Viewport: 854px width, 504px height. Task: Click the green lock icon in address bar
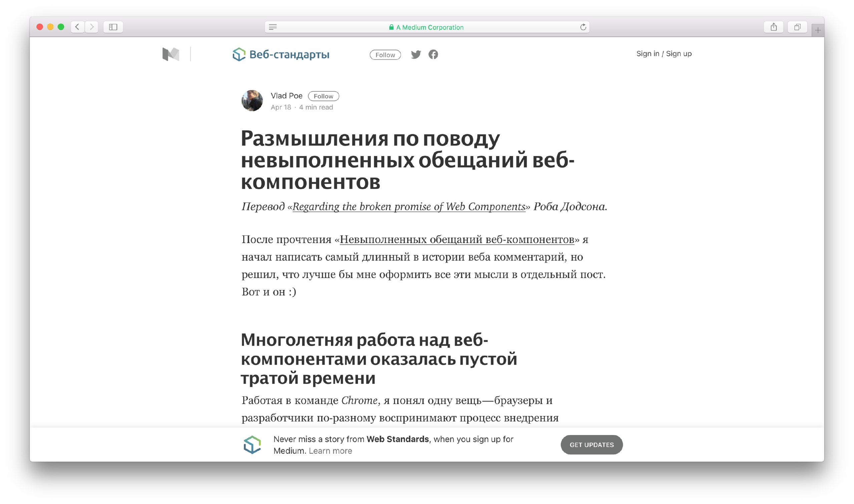coord(392,27)
